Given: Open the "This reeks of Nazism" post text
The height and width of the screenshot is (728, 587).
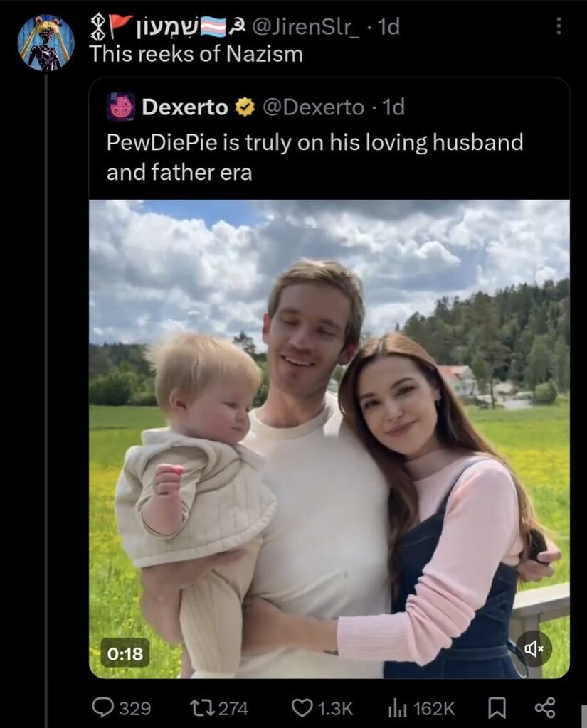Looking at the screenshot, I should coord(196,54).
